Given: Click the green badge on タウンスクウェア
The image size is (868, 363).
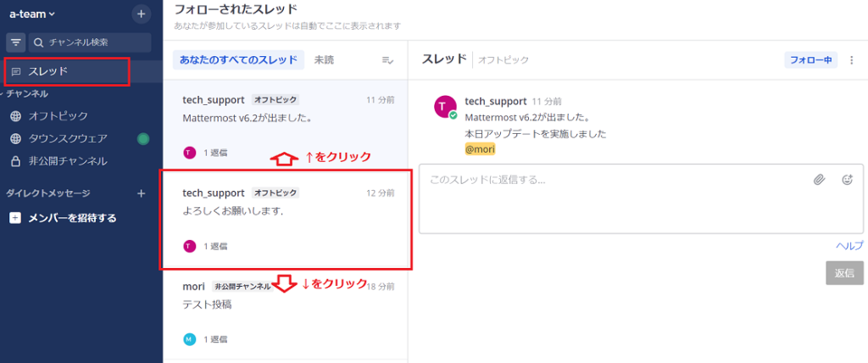Looking at the screenshot, I should 143,139.
